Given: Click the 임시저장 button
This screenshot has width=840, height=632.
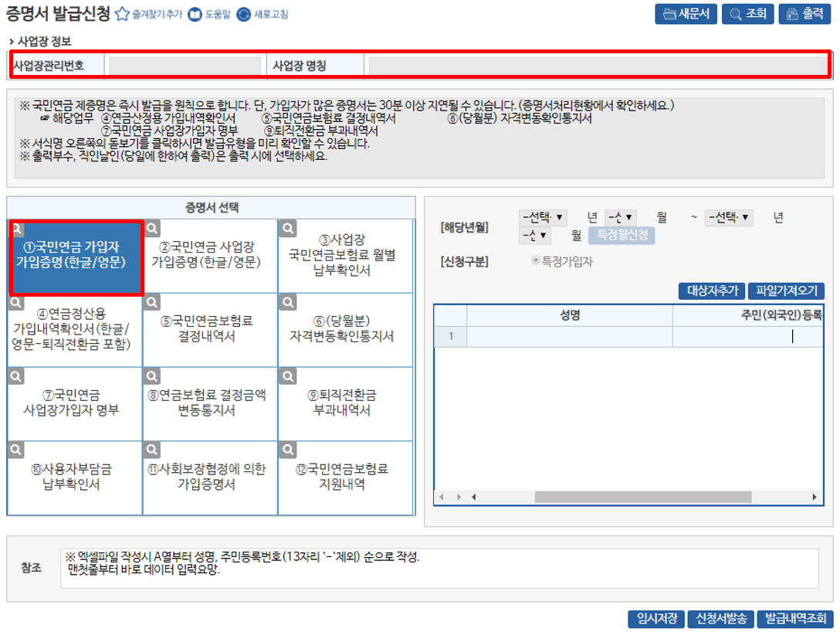Looking at the screenshot, I should 656,619.
